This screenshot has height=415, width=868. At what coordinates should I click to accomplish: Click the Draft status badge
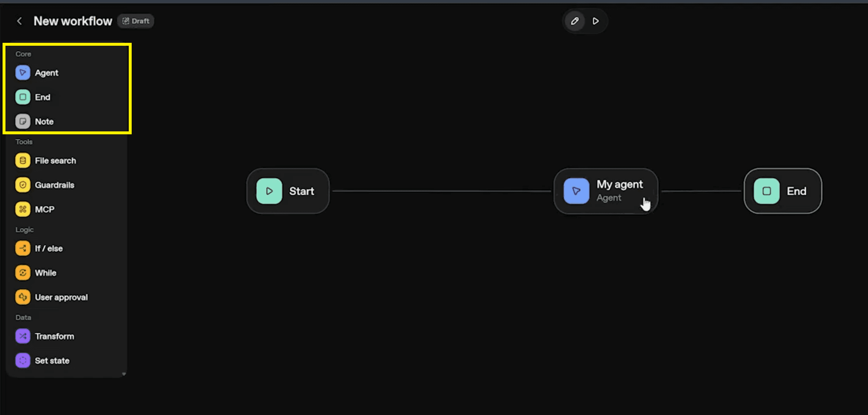coord(136,21)
